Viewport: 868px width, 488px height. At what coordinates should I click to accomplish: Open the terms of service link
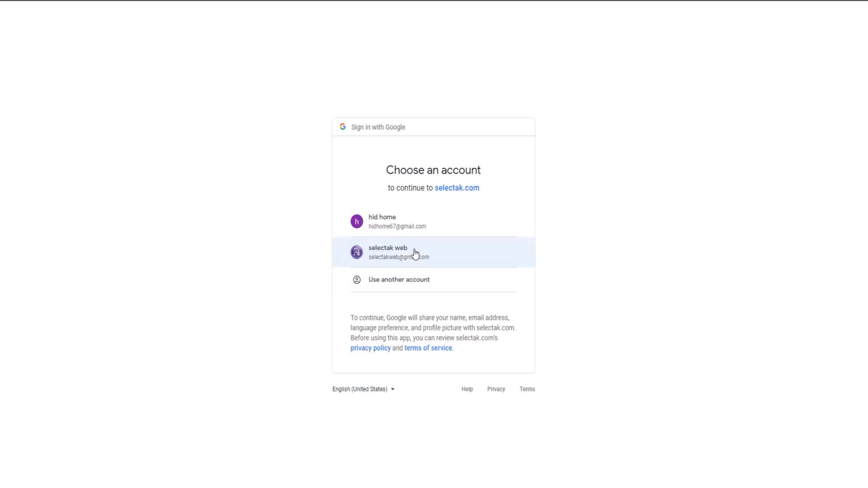[428, 348]
